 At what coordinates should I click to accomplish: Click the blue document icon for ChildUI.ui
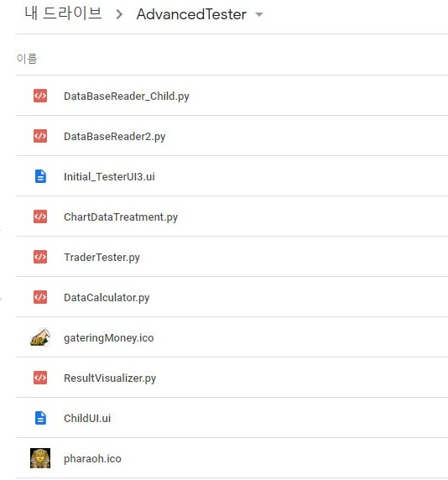coord(40,418)
